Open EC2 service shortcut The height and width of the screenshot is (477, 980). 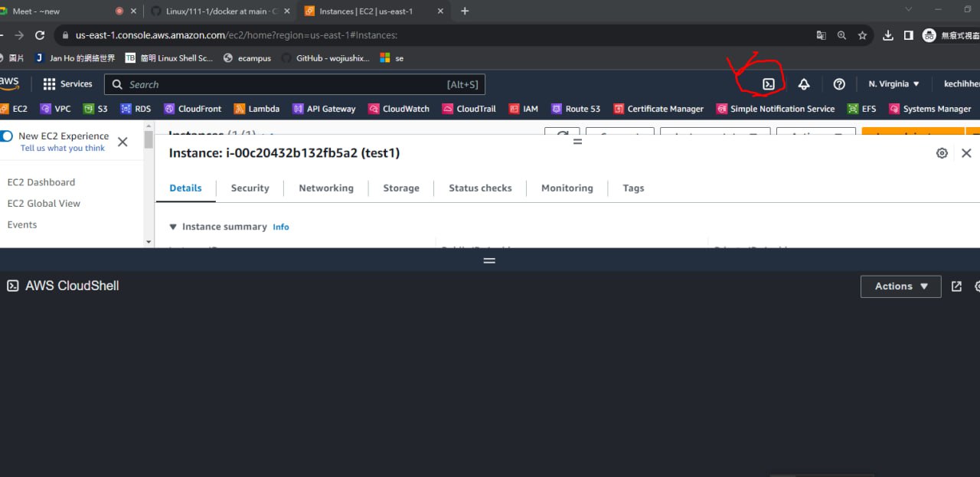tap(13, 109)
